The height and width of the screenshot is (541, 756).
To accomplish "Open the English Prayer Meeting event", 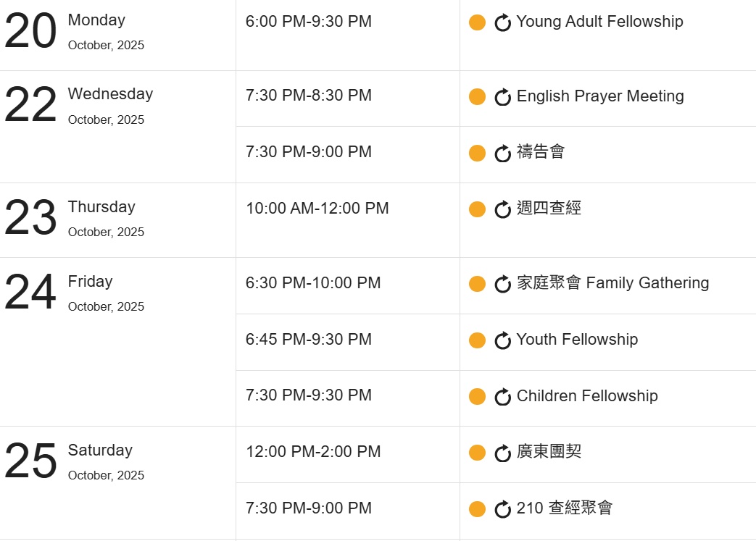I will (599, 96).
